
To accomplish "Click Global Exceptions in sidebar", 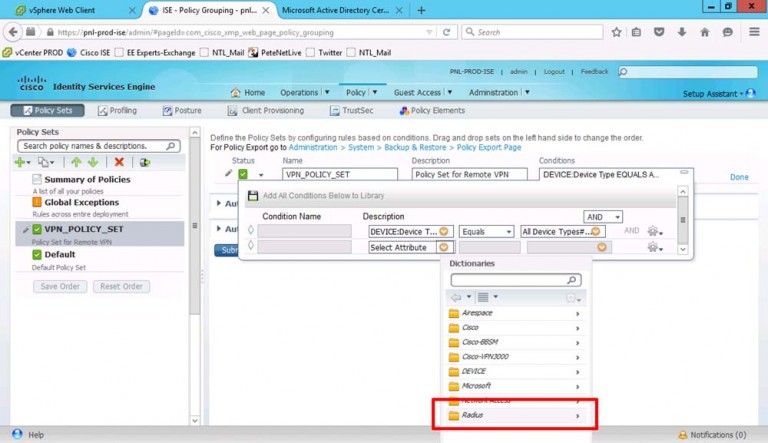I will tap(82, 202).
